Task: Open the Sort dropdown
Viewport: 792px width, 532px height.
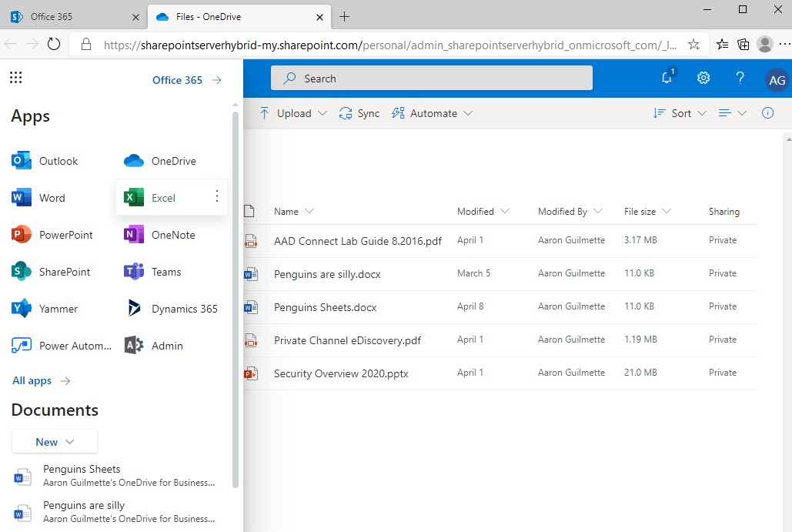Action: click(680, 113)
